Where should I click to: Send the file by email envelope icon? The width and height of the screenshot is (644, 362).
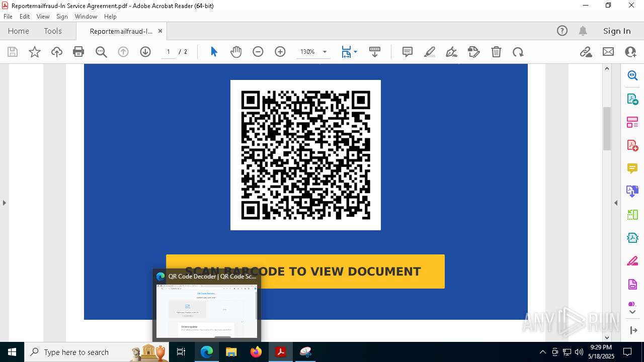click(x=608, y=52)
